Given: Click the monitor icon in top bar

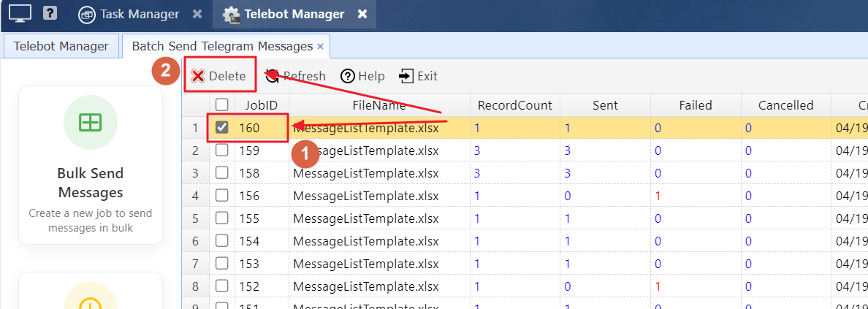Looking at the screenshot, I should [20, 13].
